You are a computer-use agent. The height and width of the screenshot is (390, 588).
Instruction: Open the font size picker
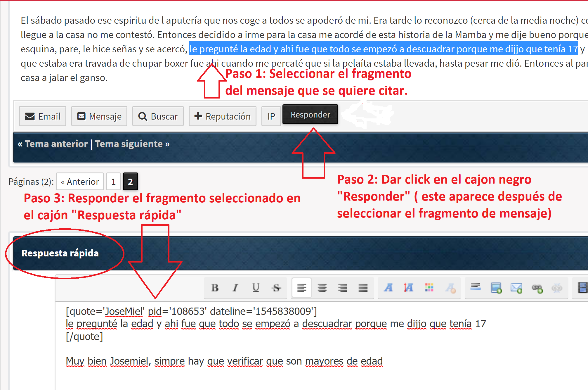click(408, 288)
